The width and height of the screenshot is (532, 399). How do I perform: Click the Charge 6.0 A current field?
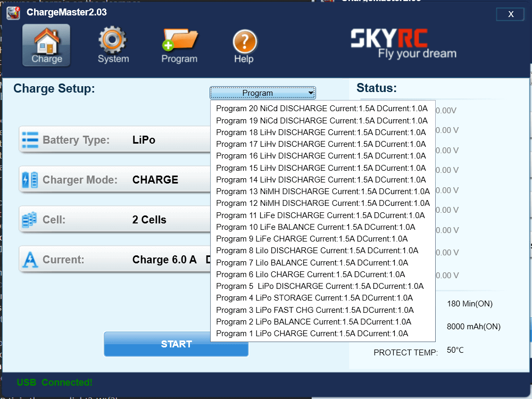(164, 260)
